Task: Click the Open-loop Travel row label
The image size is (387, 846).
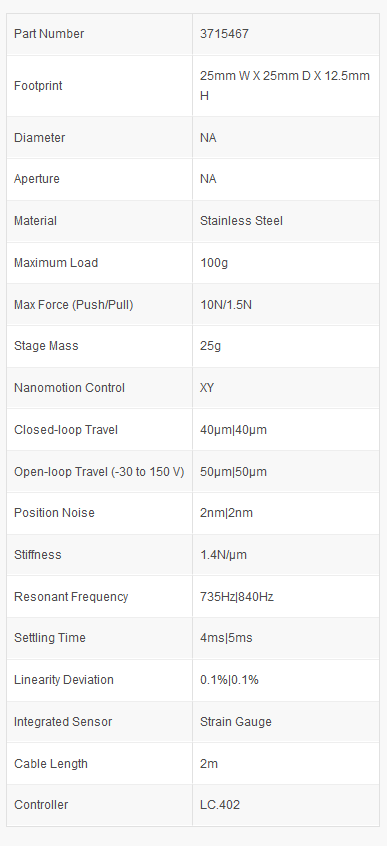Action: click(x=99, y=472)
